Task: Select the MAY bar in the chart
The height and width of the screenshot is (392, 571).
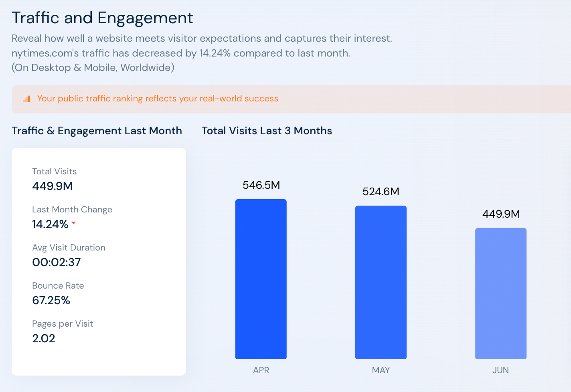Action: [x=381, y=282]
